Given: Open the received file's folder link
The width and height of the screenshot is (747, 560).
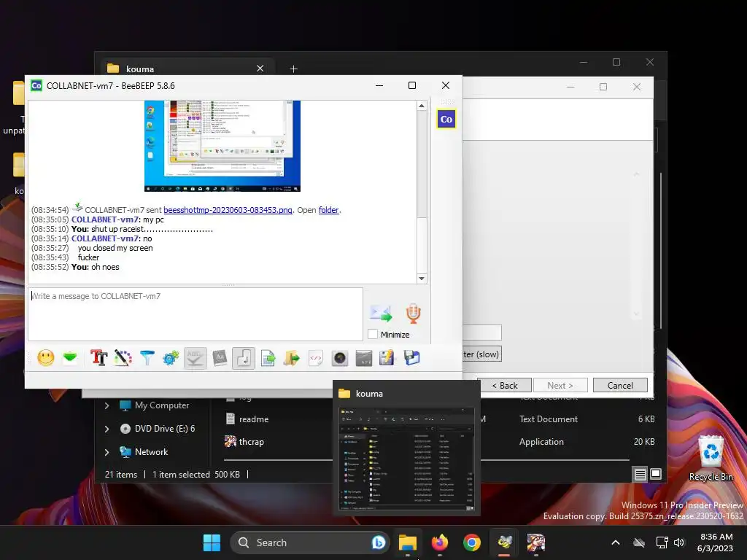Looking at the screenshot, I should click(329, 210).
